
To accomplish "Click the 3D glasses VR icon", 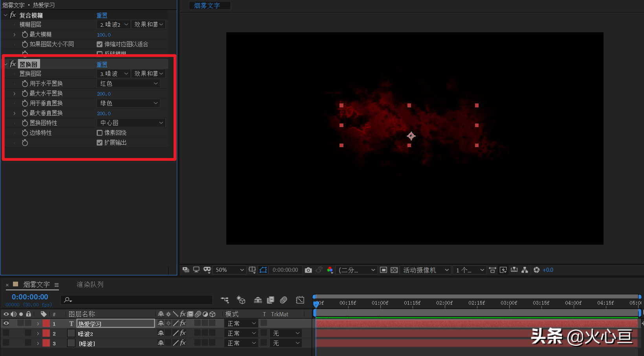I will point(207,270).
